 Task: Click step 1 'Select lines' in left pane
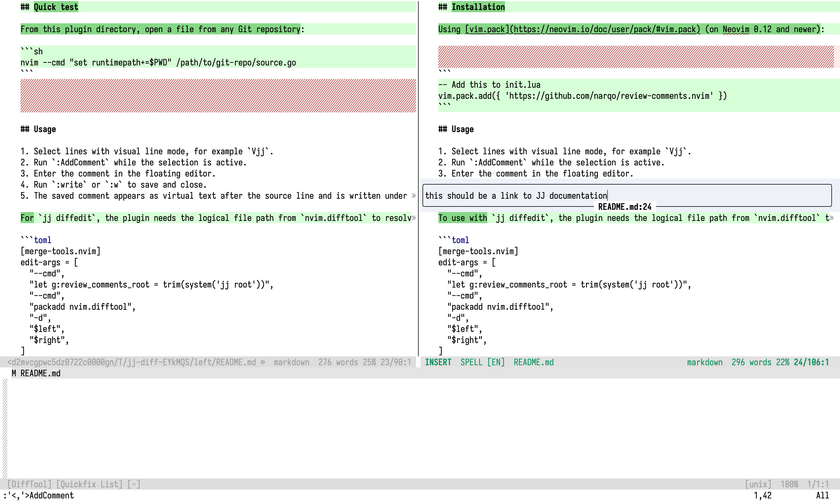tap(147, 151)
